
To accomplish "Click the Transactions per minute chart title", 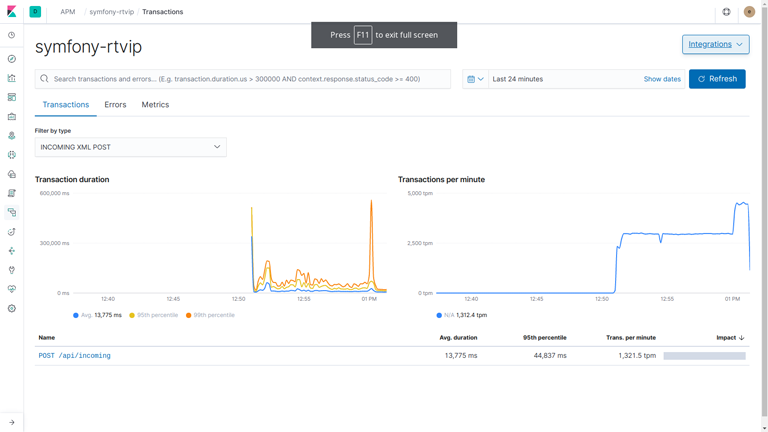I will coord(441,179).
